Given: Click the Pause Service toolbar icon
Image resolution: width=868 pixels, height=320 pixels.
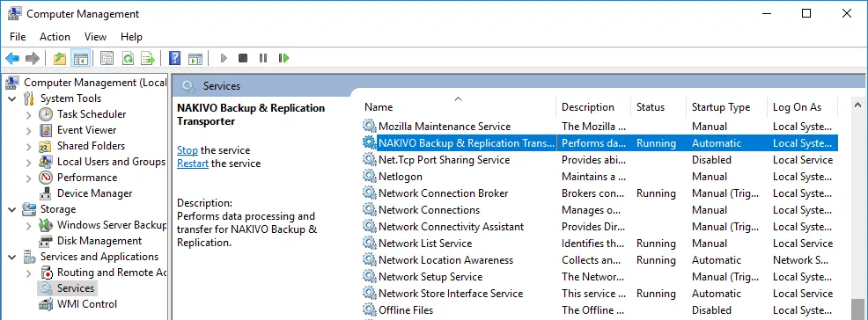Looking at the screenshot, I should pos(263,58).
